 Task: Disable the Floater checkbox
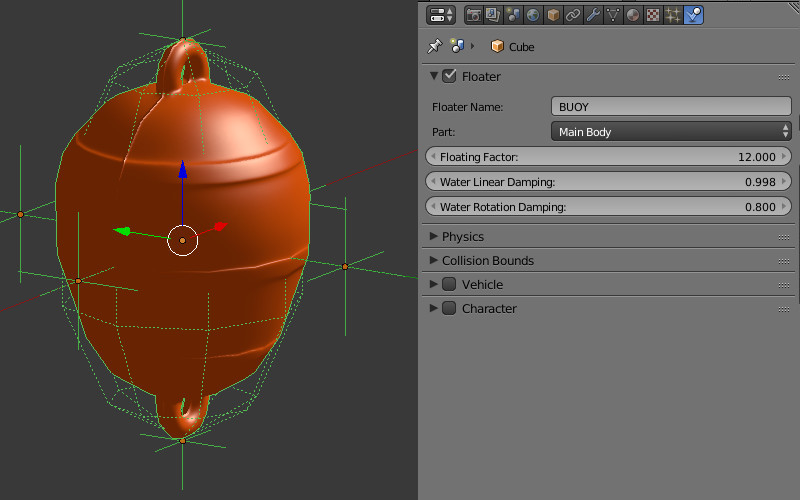449,76
